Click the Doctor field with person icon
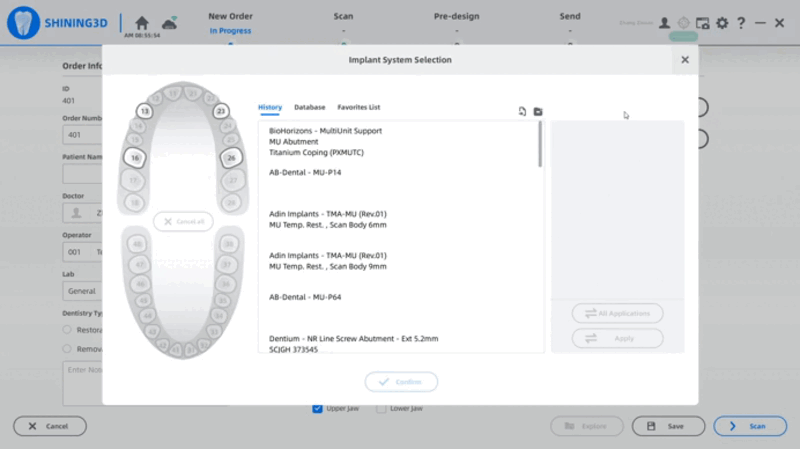The image size is (800, 449). tap(82, 213)
